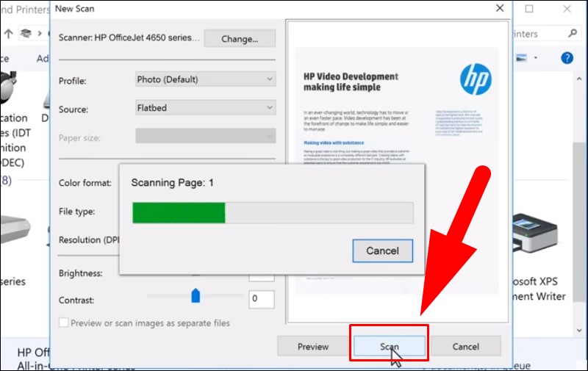Click the Source label

[x=73, y=109]
